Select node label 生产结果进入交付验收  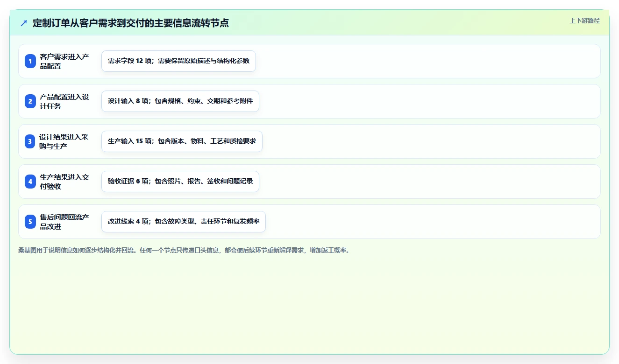64,182
